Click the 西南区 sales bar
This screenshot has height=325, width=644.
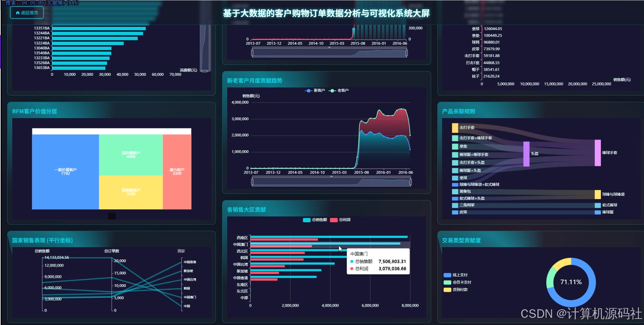tap(329, 237)
